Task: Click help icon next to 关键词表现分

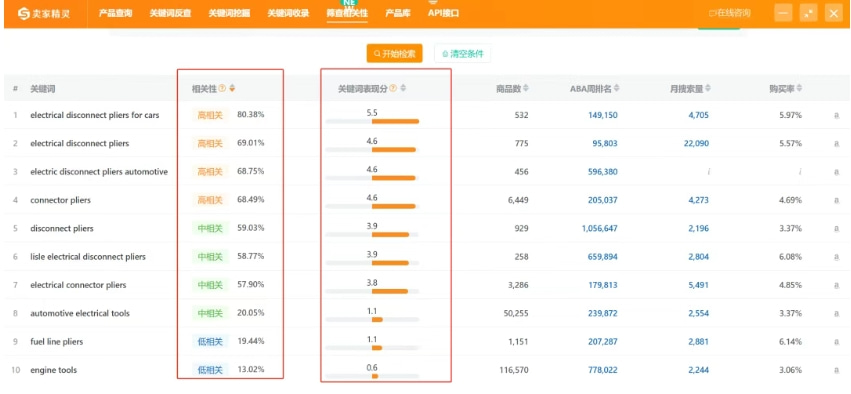Action: coord(393,88)
